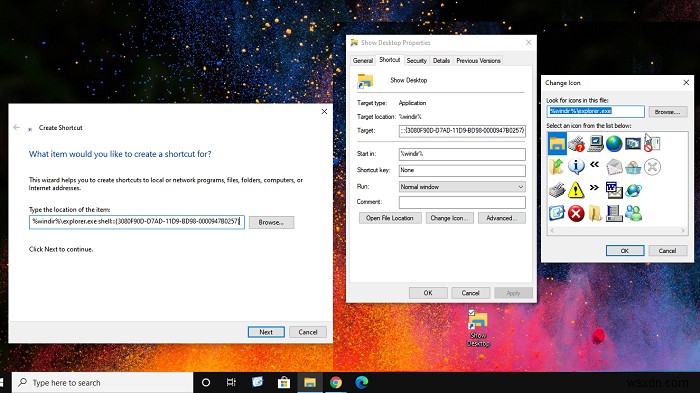This screenshot has width=700, height=393.
Task: Select the two users people icon
Action: pyautogui.click(x=633, y=213)
